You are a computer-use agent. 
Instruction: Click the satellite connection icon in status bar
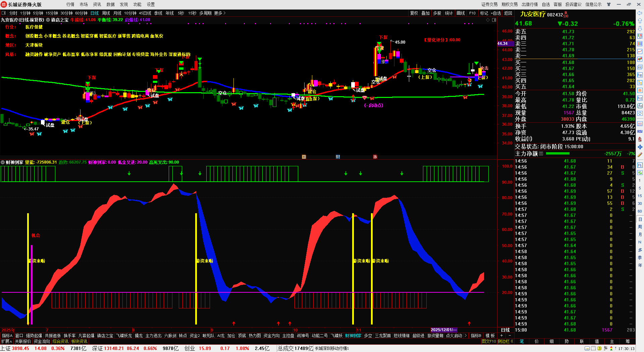606,348
